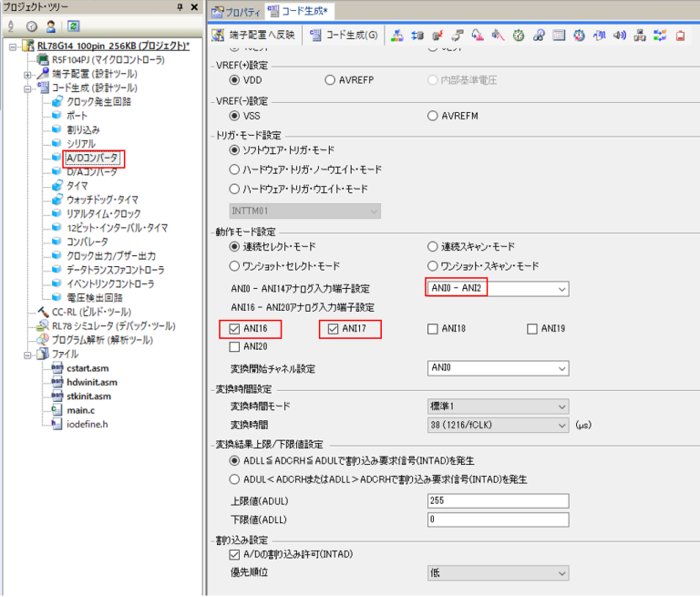Click the sort icon in the project tree toolbar
700x597 pixels.
tap(10, 27)
